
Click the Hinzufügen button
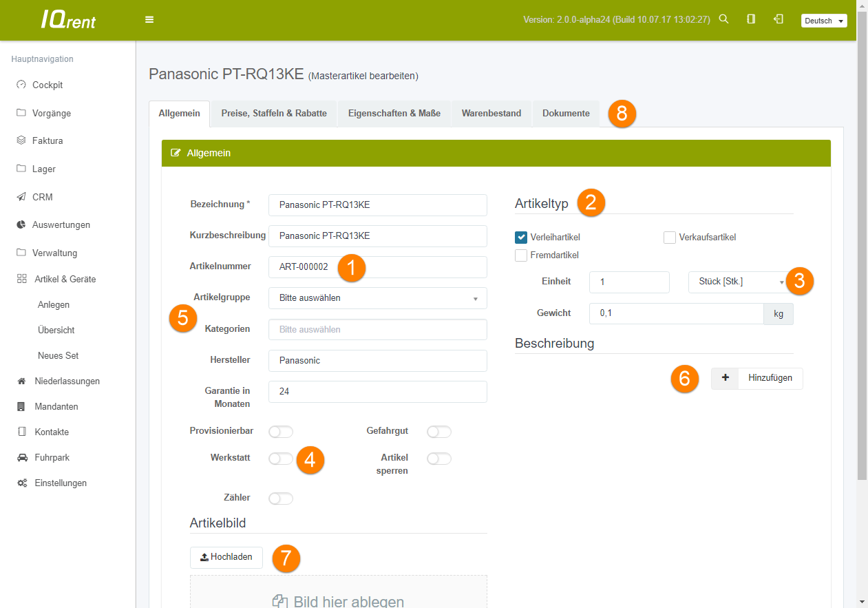(x=757, y=378)
